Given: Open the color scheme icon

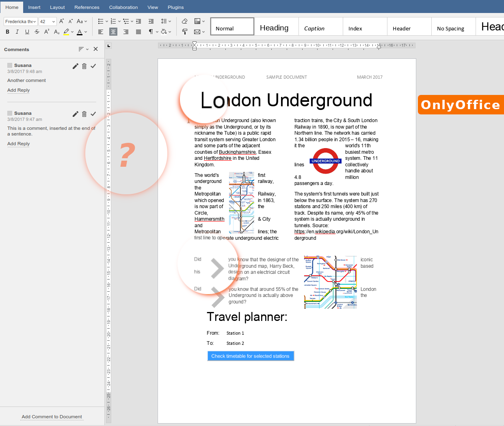Looking at the screenshot, I should click(197, 21).
